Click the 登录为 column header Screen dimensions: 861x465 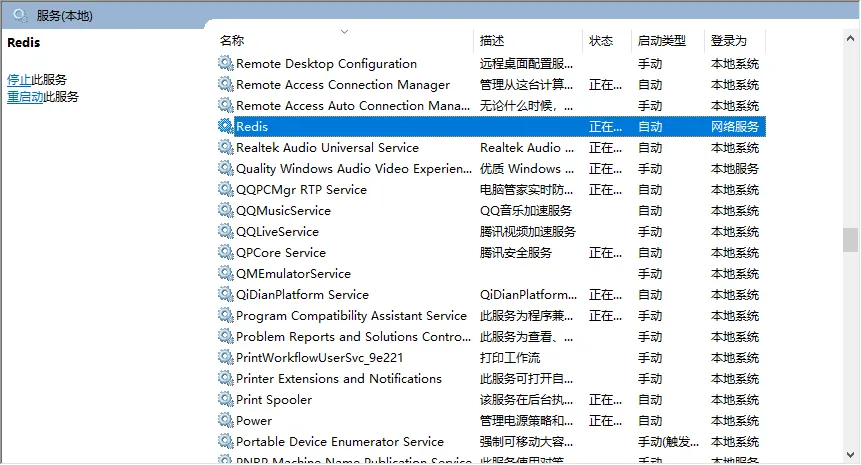(x=729, y=41)
